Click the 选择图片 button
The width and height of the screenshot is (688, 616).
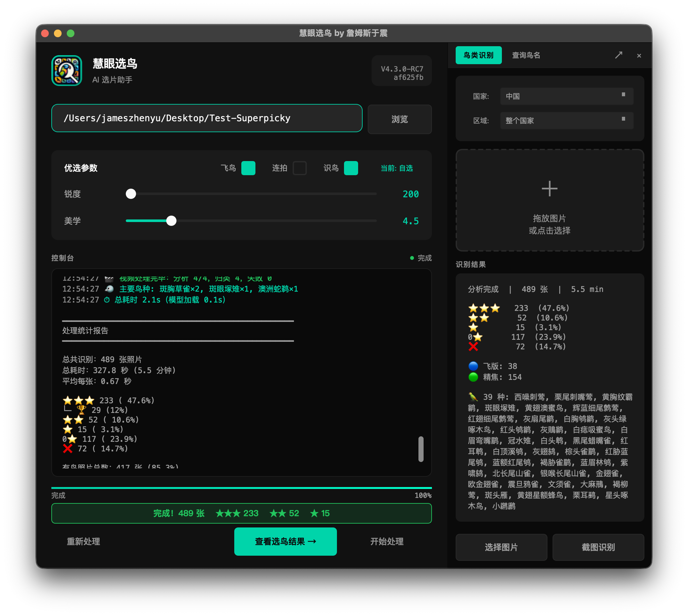(501, 547)
